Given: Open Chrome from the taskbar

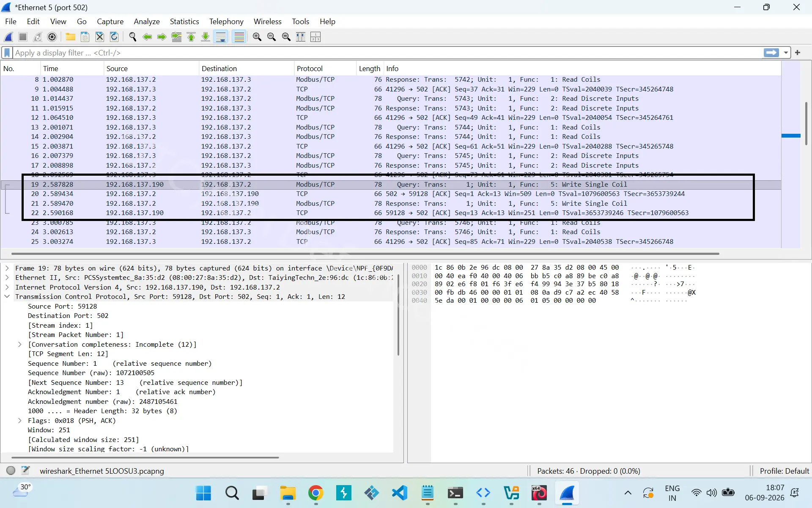Looking at the screenshot, I should 315,493.
